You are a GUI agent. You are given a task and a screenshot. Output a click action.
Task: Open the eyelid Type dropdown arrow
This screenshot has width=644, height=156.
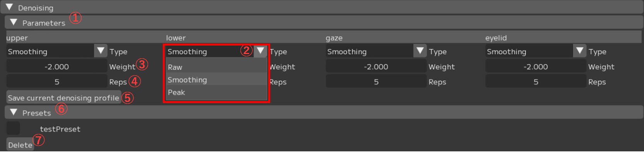tap(580, 51)
